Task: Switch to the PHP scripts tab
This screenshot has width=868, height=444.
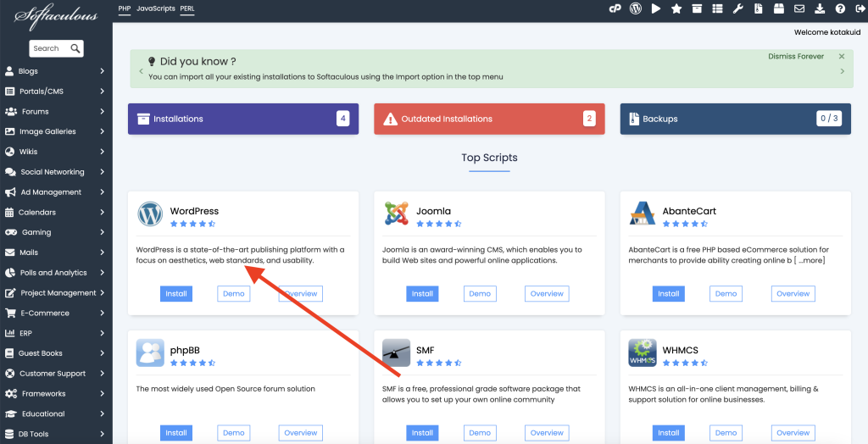Action: click(x=125, y=8)
